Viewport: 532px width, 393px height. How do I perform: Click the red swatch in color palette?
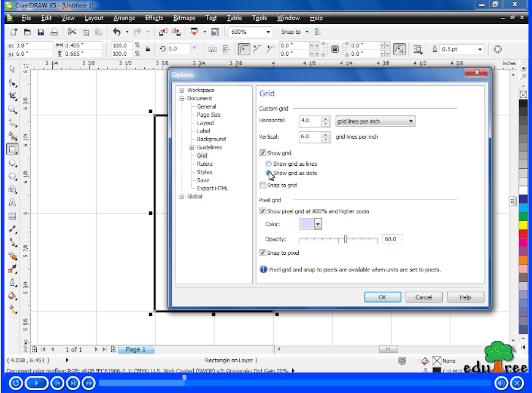(x=523, y=233)
